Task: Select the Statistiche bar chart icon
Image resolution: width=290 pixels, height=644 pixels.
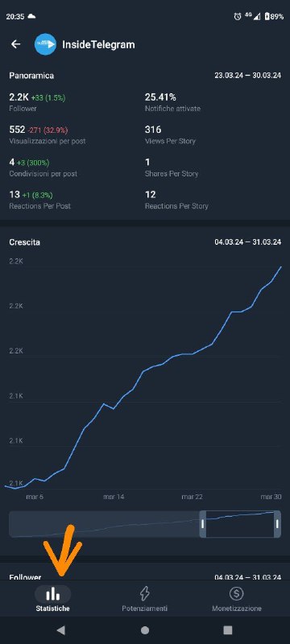Action: [52, 594]
